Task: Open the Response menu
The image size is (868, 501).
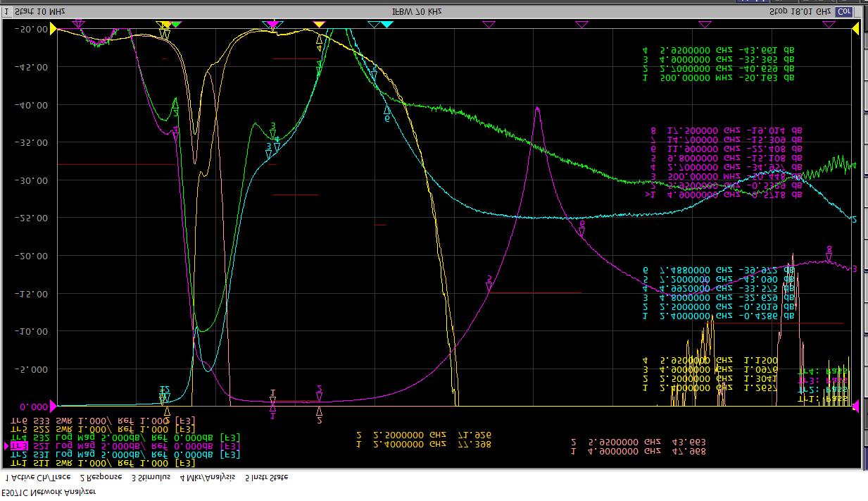Action: pyautogui.click(x=101, y=477)
